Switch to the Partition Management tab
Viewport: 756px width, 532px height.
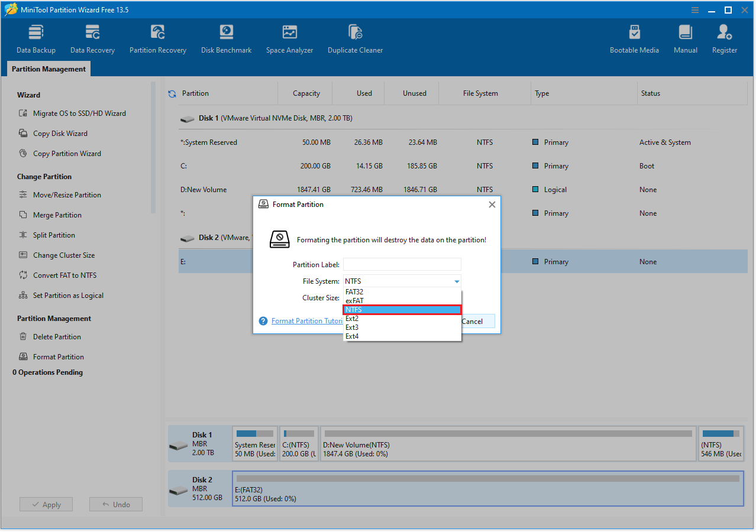48,69
